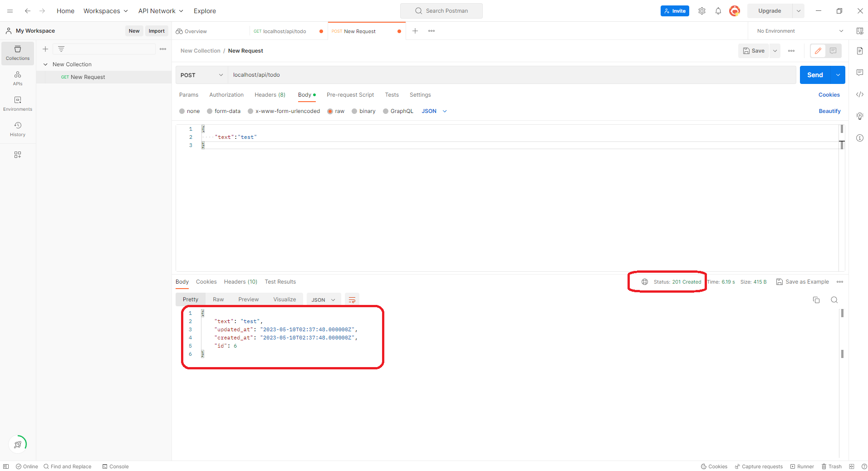This screenshot has width=868, height=471.
Task: Open the History sidebar panel
Action: point(17,128)
